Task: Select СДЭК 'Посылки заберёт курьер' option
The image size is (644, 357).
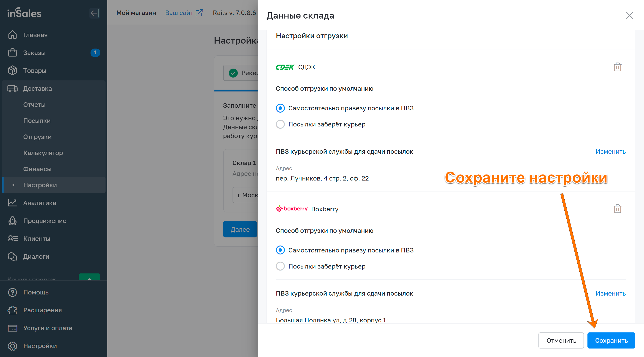Action: [280, 124]
